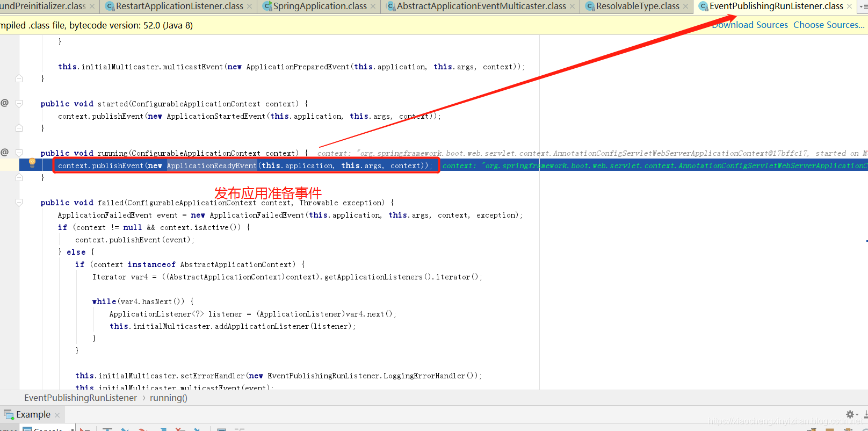868x431 pixels.
Task: Close the BackgroundPreinitializer.class tab
Action: pyautogui.click(x=92, y=6)
